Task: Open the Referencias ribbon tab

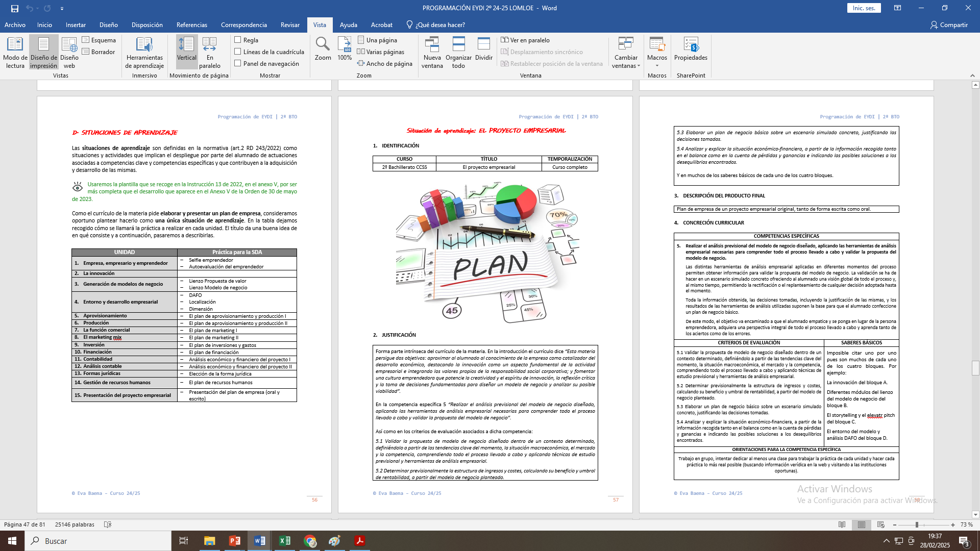Action: 191,24
